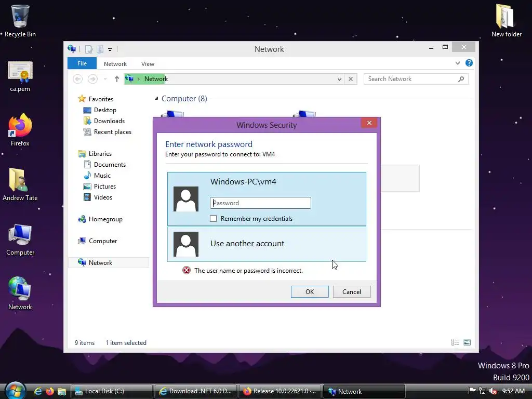Enable Remember my credentials checkbox

(x=213, y=219)
